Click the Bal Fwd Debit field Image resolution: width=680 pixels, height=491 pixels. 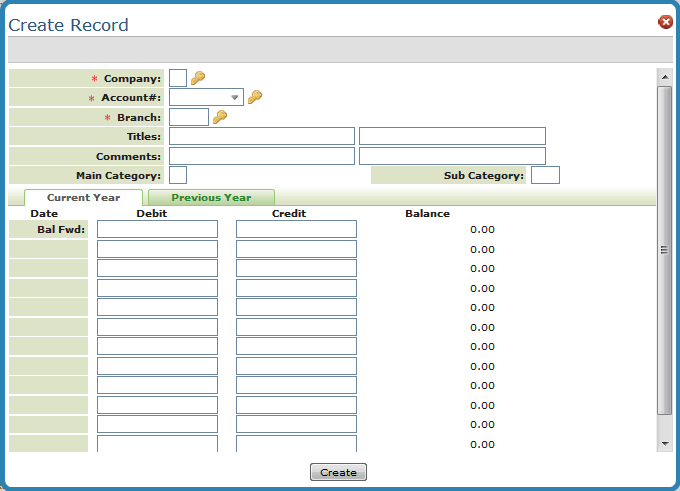point(157,229)
